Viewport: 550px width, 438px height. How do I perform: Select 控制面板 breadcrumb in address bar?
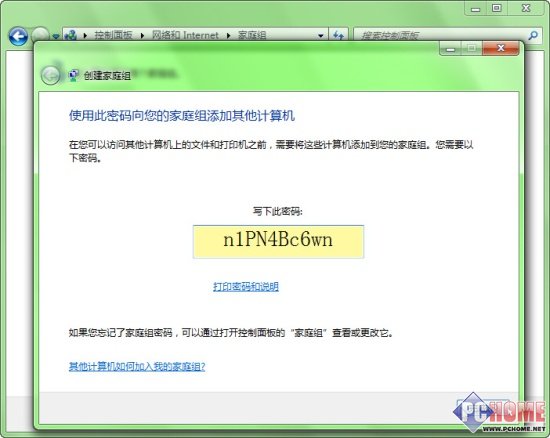(113, 35)
